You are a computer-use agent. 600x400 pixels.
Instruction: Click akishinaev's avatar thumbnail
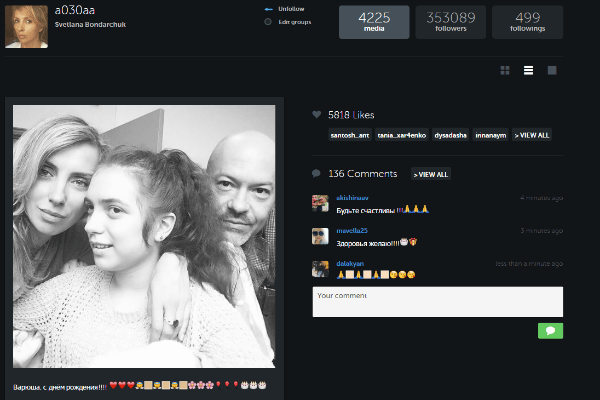pos(320,203)
